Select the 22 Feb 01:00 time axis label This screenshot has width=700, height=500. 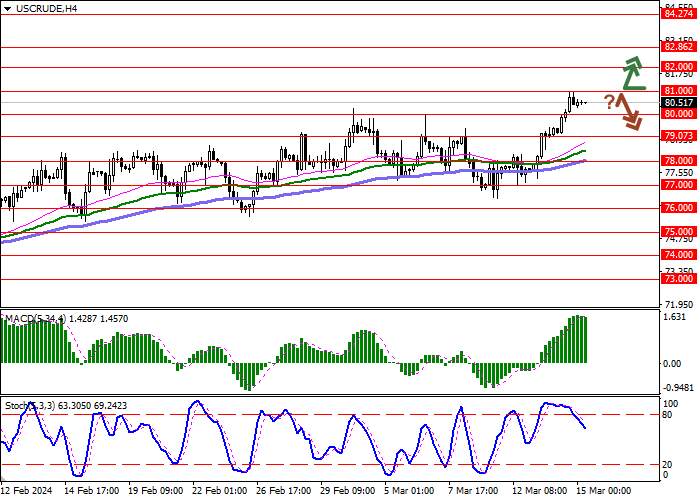click(220, 491)
